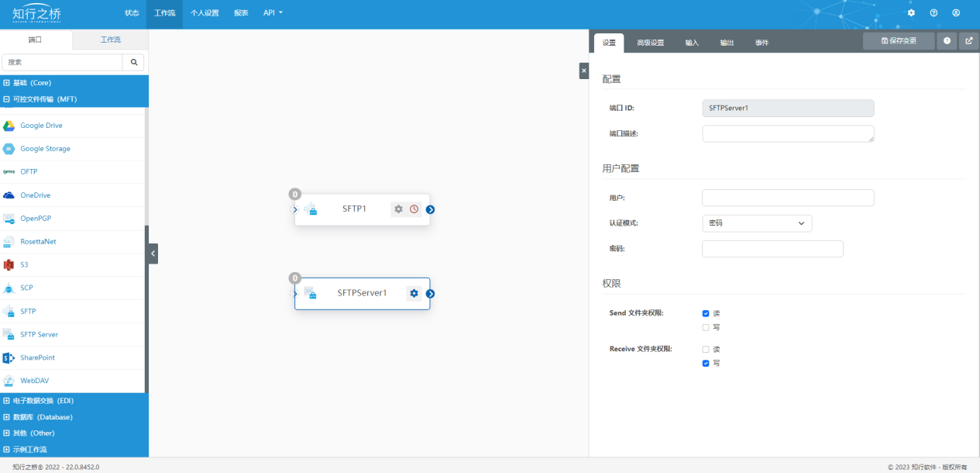Switch to 事件 tab
This screenshot has width=980, height=473.
pyautogui.click(x=762, y=43)
